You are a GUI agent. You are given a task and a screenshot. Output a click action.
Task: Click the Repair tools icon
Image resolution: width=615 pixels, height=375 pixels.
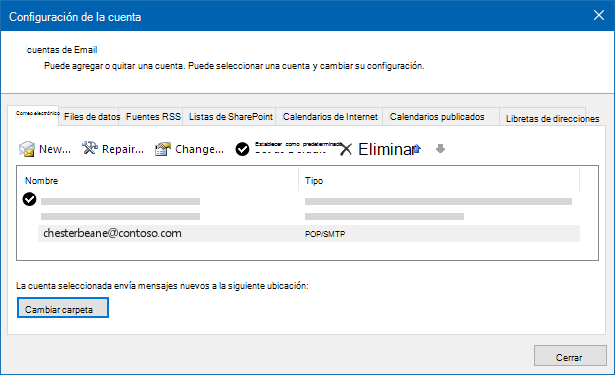89,148
